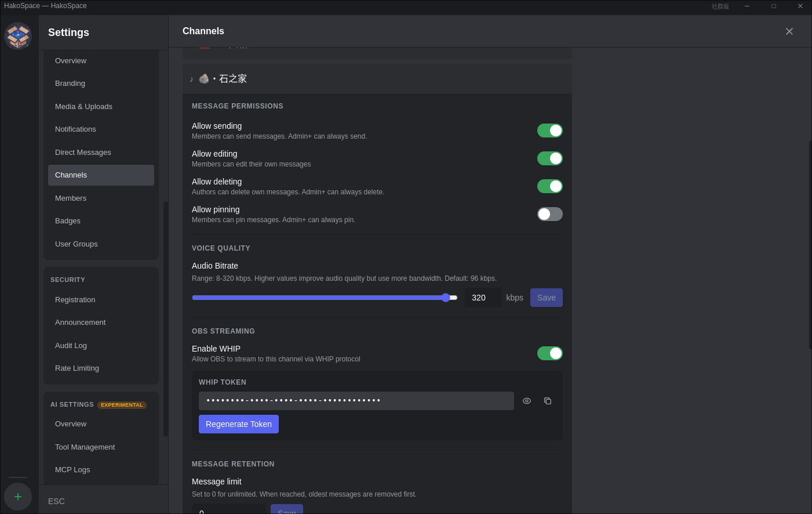This screenshot has height=514, width=812.
Task: Click the Regenerate Token button
Action: (x=239, y=423)
